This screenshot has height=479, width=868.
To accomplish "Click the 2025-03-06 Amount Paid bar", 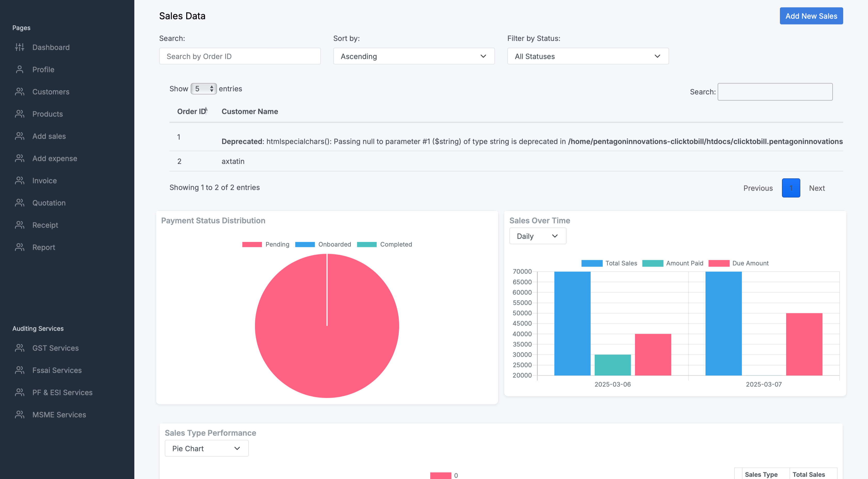I will (x=613, y=365).
